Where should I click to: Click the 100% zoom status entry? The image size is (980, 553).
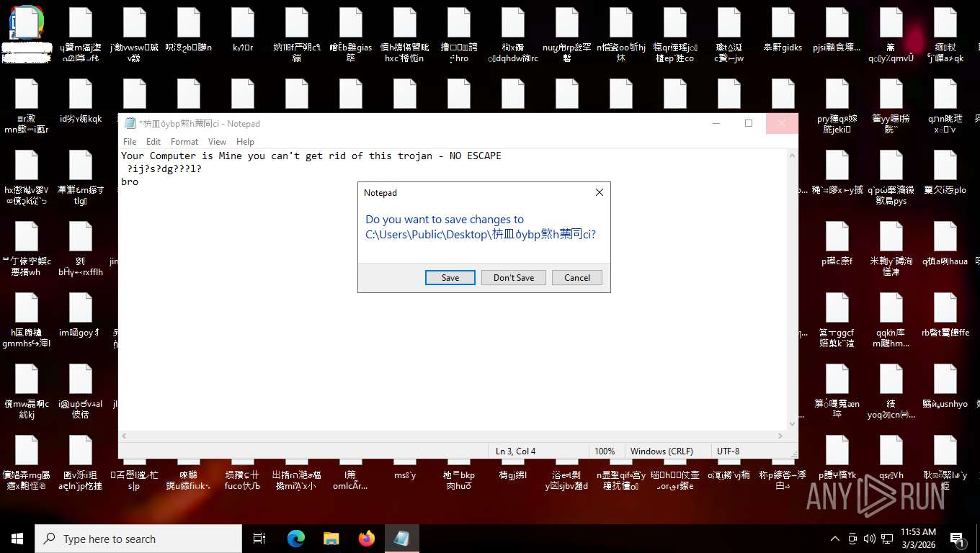[605, 451]
